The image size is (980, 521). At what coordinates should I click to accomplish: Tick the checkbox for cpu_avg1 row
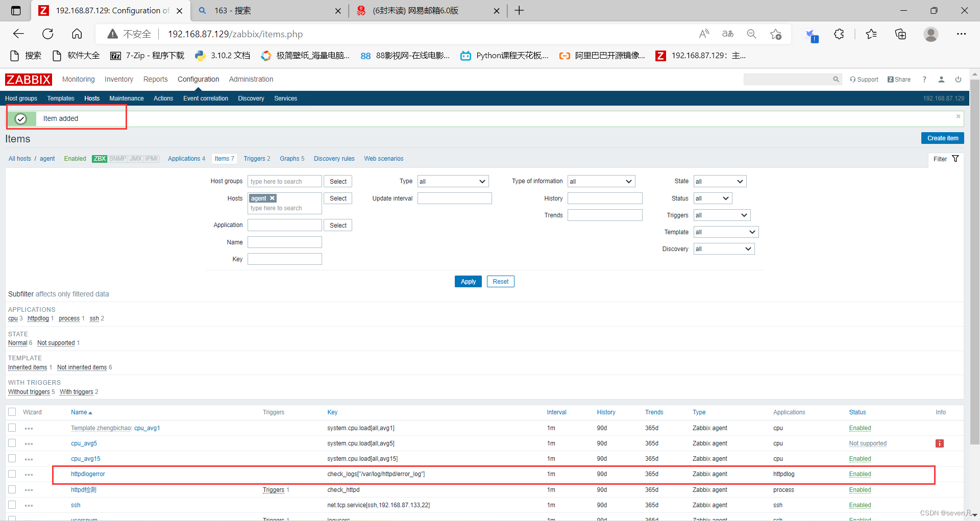coord(12,428)
